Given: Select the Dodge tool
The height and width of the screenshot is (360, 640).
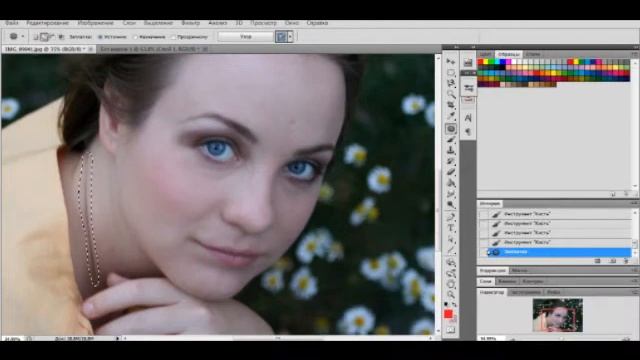Looking at the screenshot, I should (x=451, y=204).
